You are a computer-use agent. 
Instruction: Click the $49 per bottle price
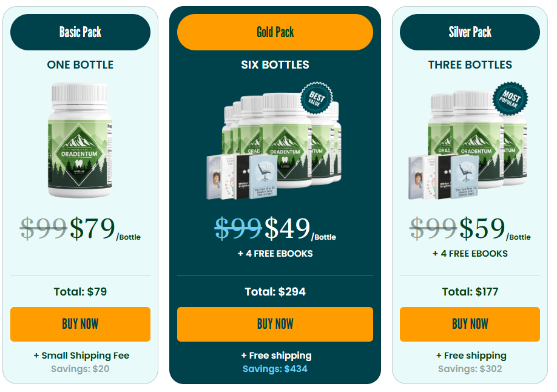[300, 229]
